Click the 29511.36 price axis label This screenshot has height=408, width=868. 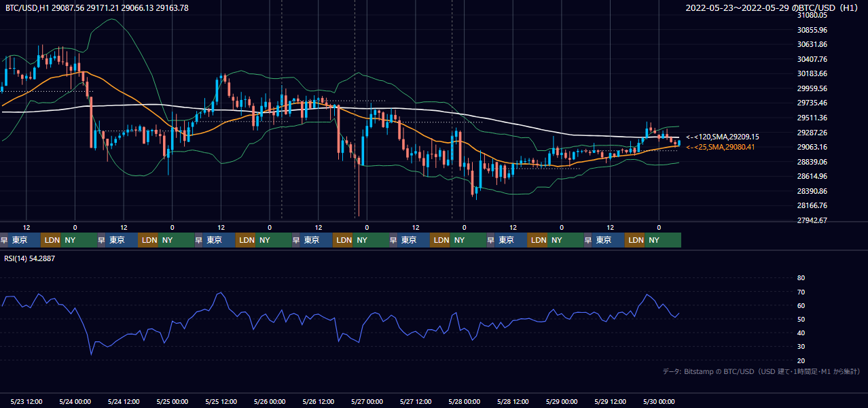812,118
